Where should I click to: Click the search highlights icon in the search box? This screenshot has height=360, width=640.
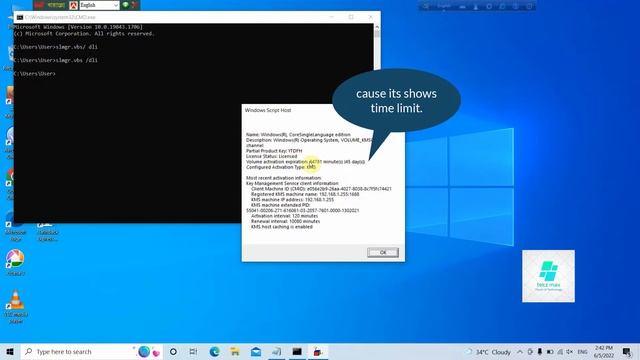[x=149, y=351]
